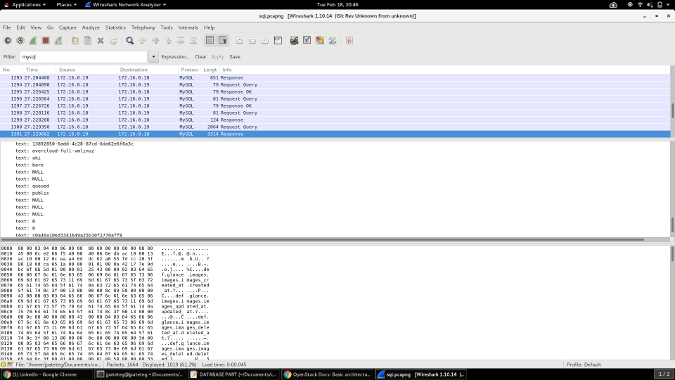Sort packets by Destination column
675x380 pixels.
(x=147, y=70)
